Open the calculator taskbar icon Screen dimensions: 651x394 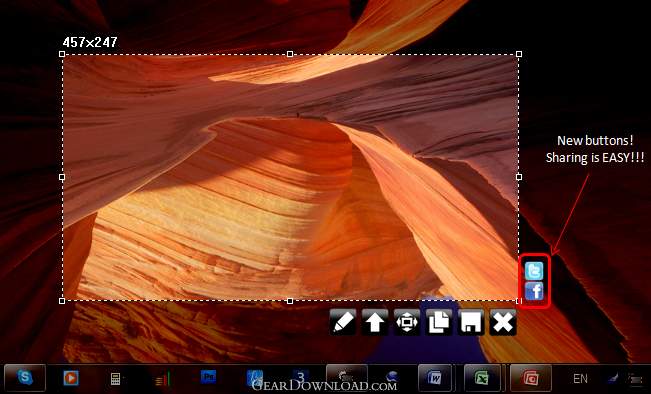pyautogui.click(x=115, y=379)
